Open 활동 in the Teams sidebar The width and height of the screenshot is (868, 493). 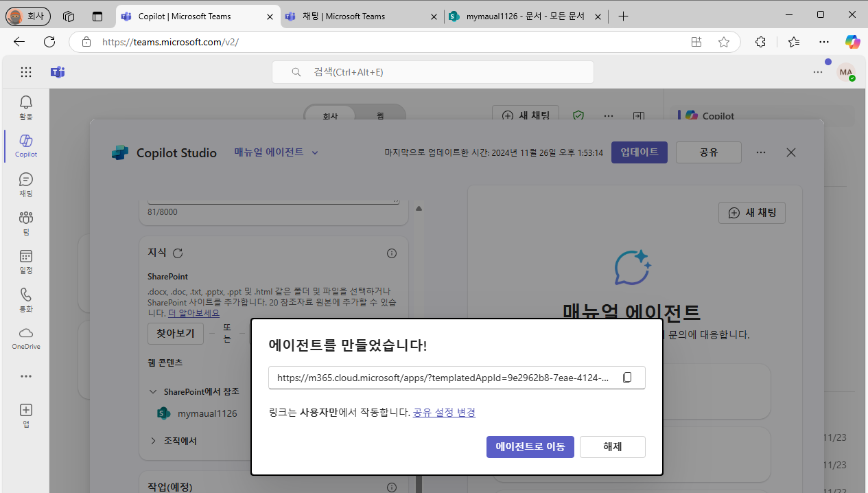25,108
